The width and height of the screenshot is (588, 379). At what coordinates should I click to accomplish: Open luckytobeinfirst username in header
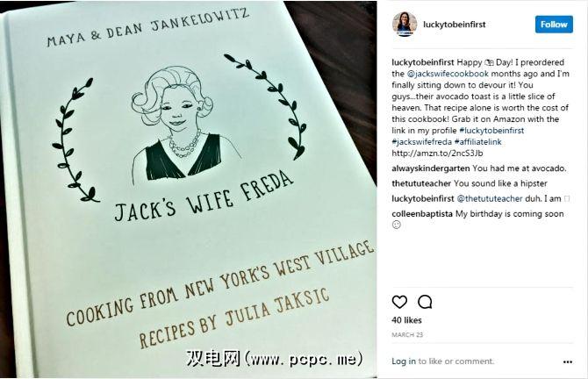[x=454, y=25]
